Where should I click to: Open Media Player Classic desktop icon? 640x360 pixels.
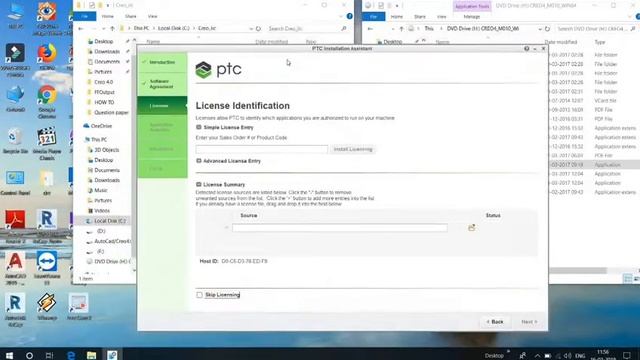(47, 143)
